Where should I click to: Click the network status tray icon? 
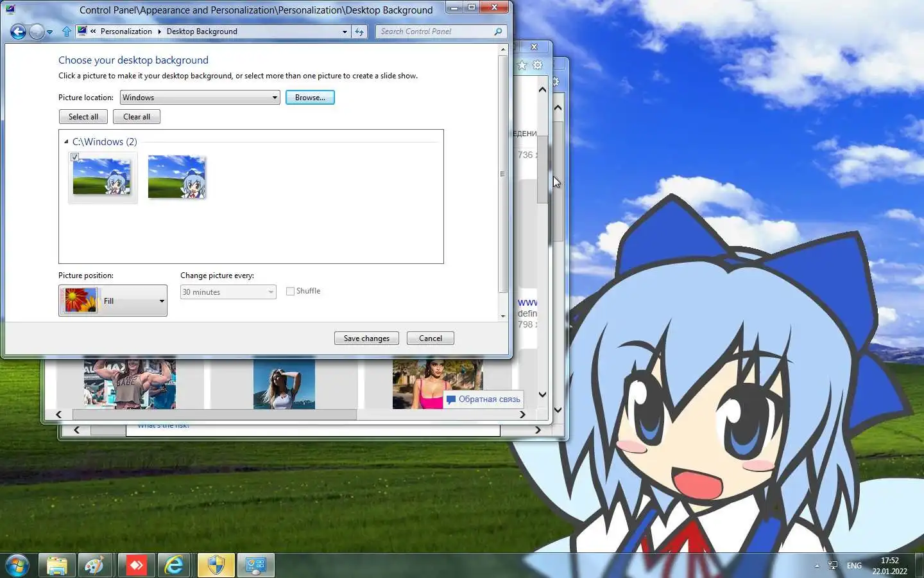pyautogui.click(x=833, y=566)
